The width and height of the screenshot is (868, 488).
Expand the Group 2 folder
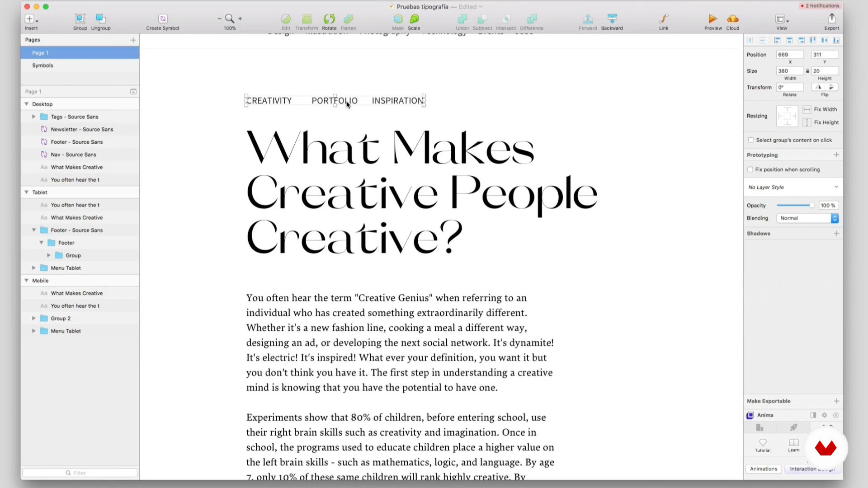[x=34, y=318]
